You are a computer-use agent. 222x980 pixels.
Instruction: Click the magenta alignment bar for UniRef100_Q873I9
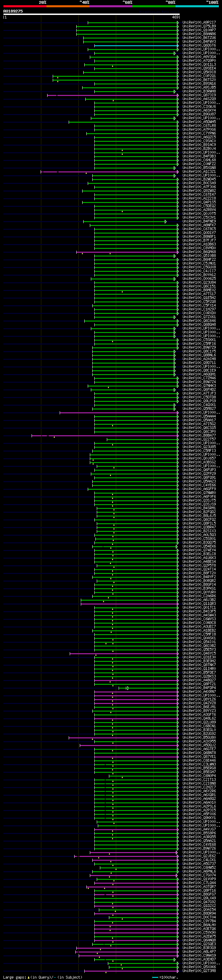pyautogui.click(x=113, y=96)
